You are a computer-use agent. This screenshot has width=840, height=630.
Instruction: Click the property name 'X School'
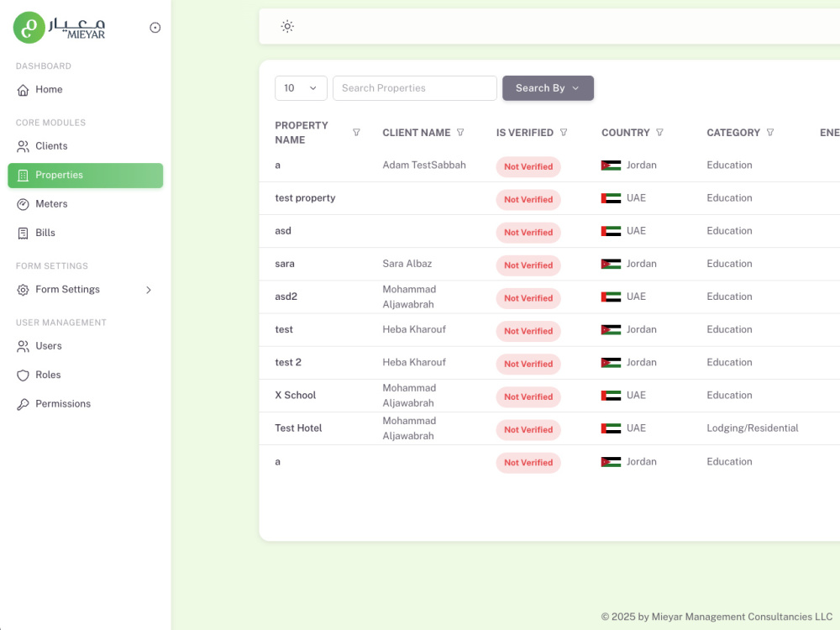[295, 395]
